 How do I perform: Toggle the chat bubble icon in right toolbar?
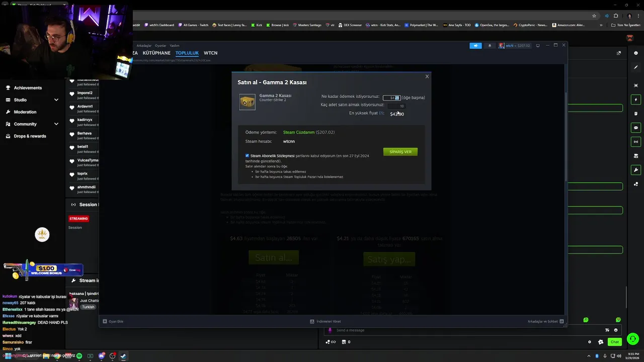636,128
